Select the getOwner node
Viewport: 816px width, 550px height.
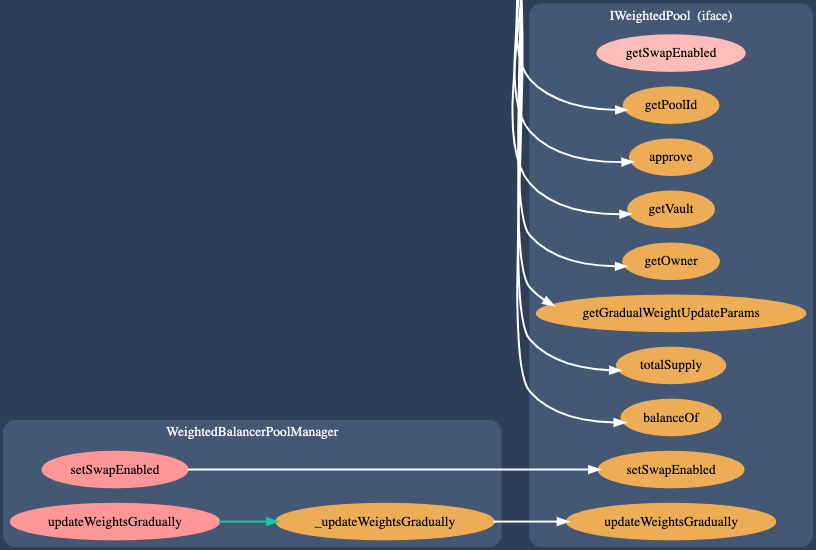point(671,261)
